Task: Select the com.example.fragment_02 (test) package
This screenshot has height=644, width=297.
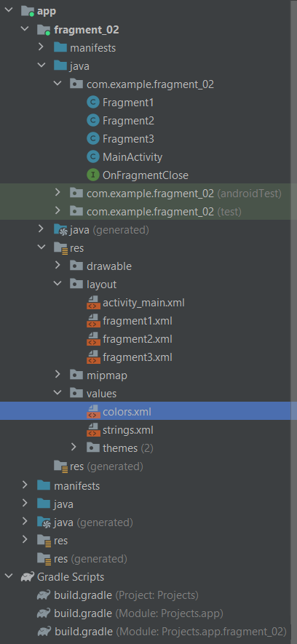Action: tap(164, 212)
